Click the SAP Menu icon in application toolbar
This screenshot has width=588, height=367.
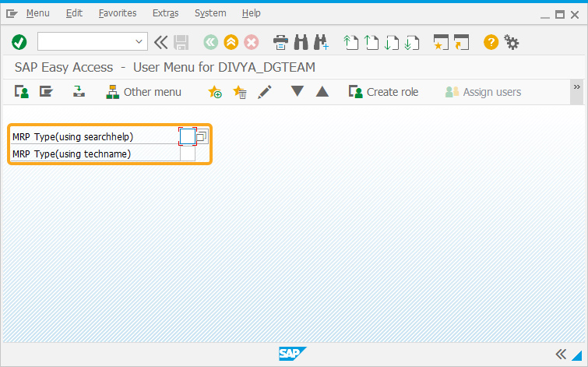click(x=46, y=92)
